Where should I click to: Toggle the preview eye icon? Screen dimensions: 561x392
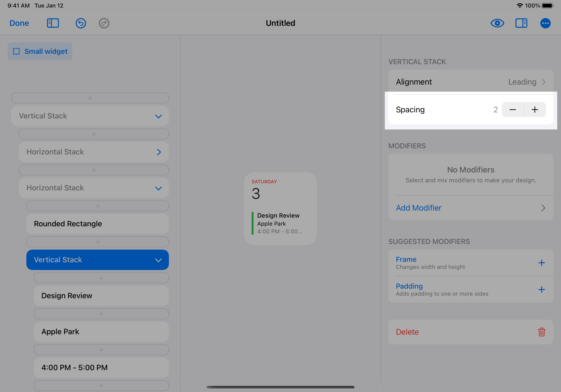(x=497, y=23)
